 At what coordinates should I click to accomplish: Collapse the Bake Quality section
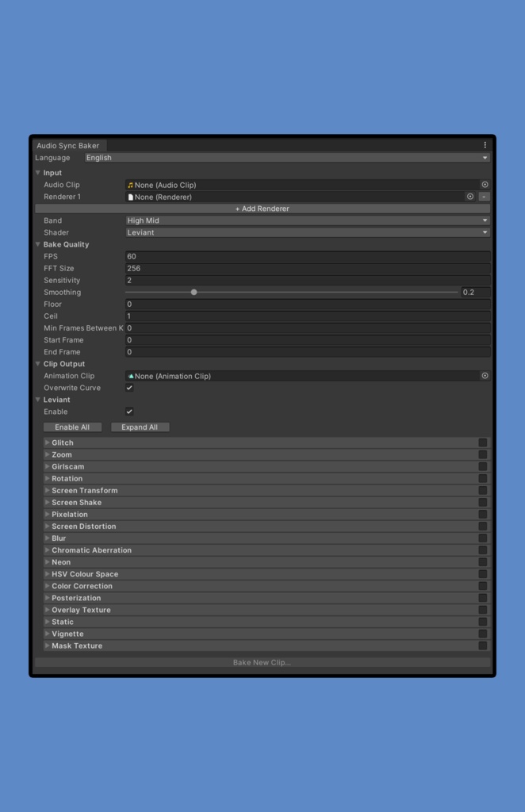coord(38,244)
